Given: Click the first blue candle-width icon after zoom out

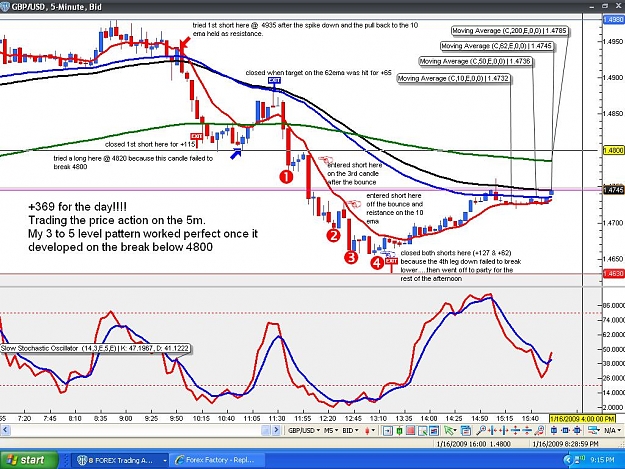Looking at the screenshot, I should point(554,430).
